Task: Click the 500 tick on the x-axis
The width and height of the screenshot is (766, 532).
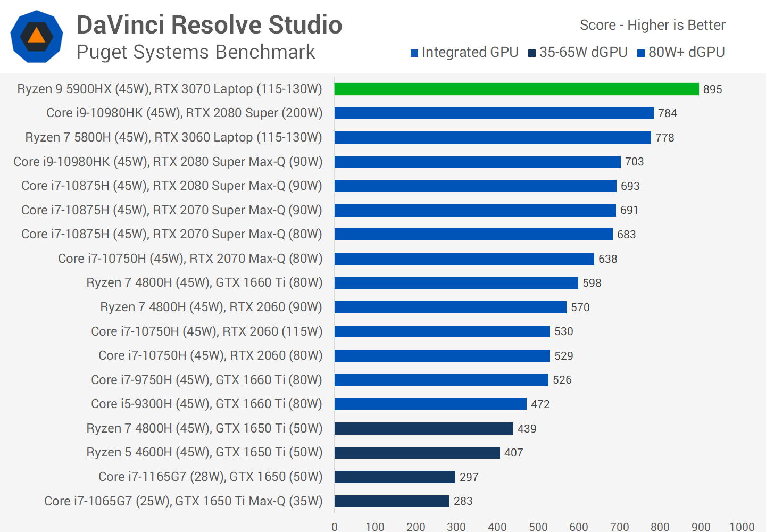Action: click(538, 527)
